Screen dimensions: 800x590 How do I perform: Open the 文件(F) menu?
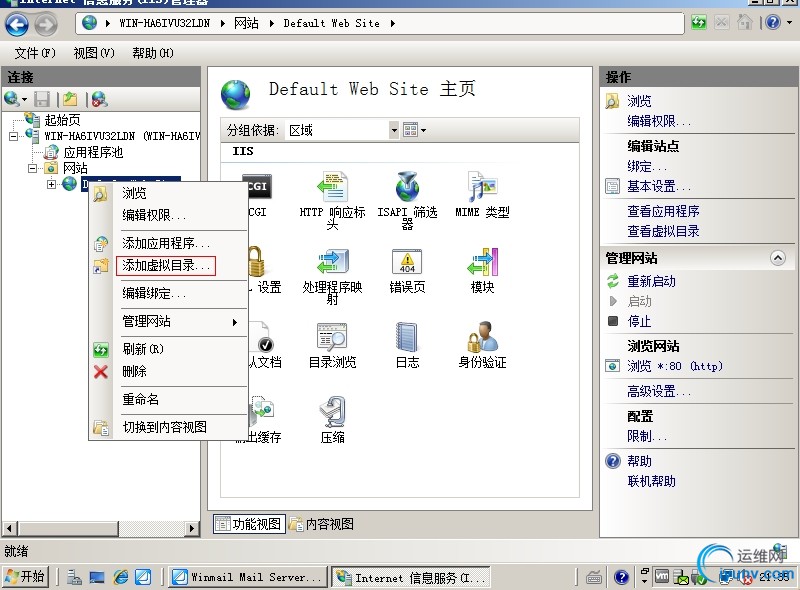[x=35, y=53]
